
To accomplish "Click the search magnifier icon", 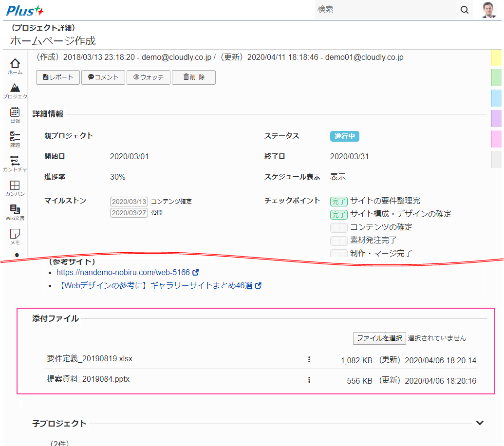I will pos(464,10).
